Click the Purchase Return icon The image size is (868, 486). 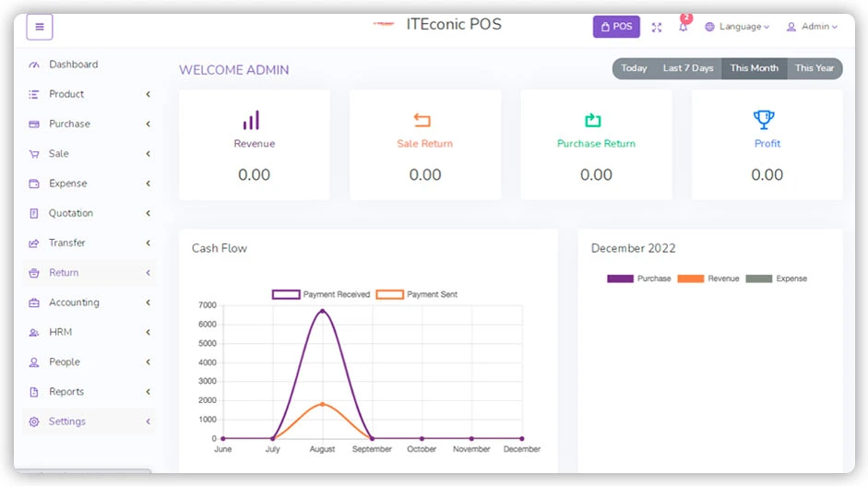[592, 120]
